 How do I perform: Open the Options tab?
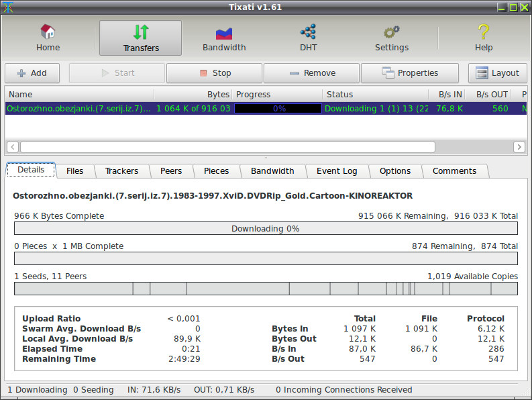point(395,170)
